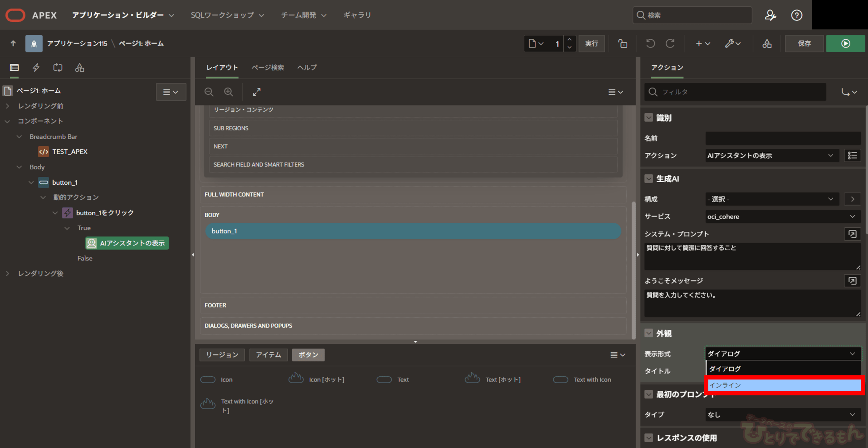Switch to the ページ検索 tab

pos(268,68)
